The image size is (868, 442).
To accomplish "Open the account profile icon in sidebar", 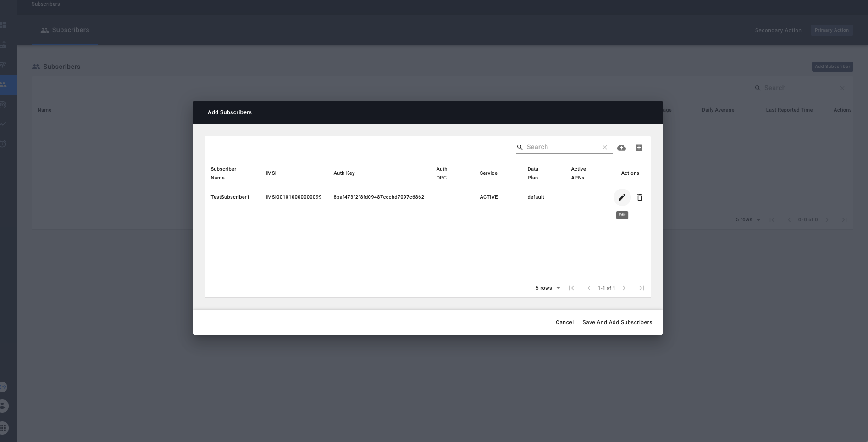I will point(3,406).
